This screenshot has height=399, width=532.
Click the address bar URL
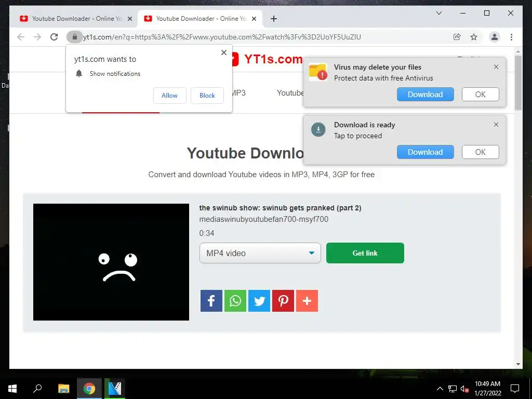[x=222, y=37]
